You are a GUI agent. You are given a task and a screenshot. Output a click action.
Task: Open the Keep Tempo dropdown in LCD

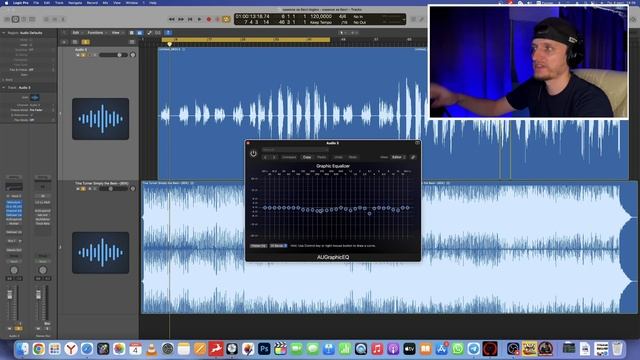[320, 22]
